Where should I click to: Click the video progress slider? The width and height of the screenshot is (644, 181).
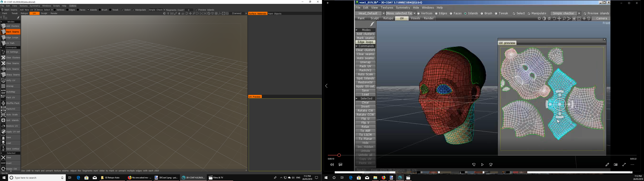click(339, 155)
